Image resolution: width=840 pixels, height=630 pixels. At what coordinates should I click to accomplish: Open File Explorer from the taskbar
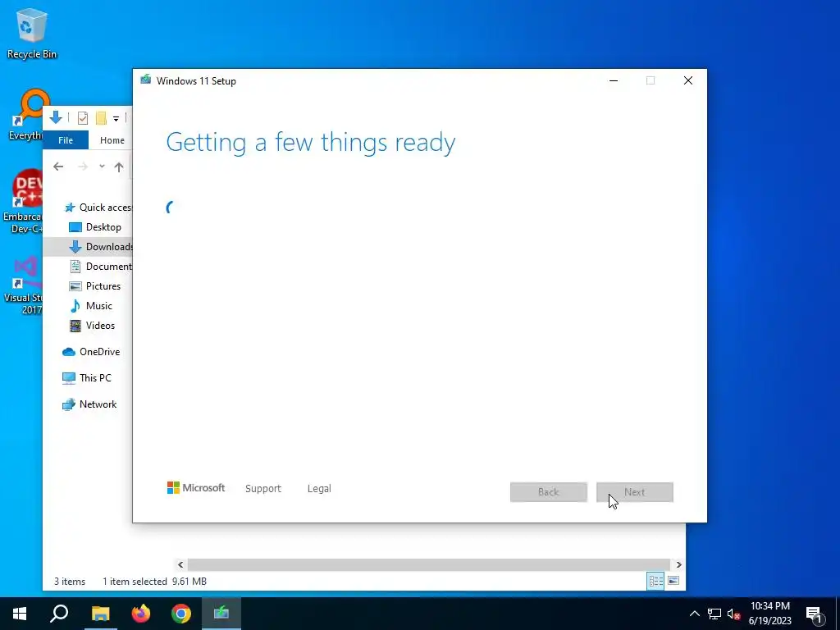click(100, 614)
